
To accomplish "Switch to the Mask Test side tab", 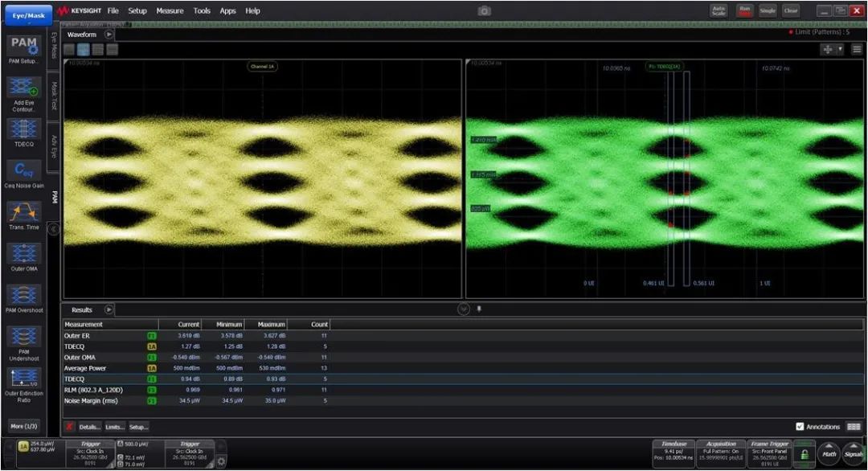I will tap(54, 94).
